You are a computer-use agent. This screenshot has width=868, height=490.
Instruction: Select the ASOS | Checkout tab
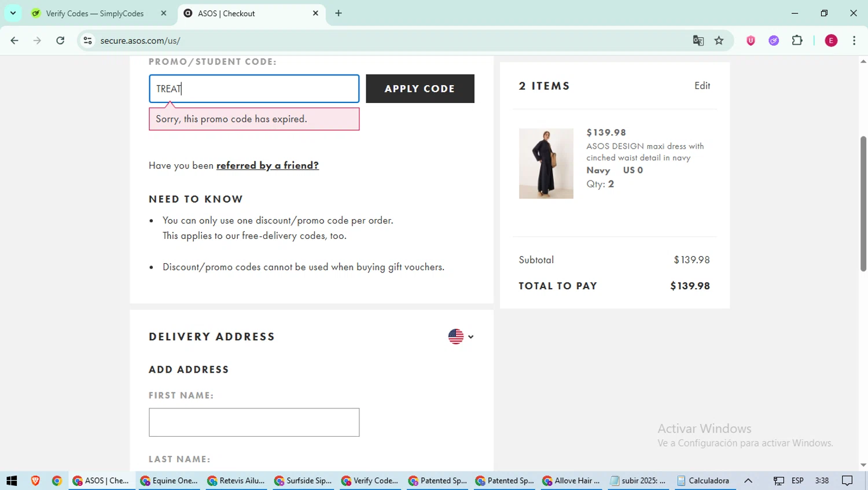(x=226, y=13)
